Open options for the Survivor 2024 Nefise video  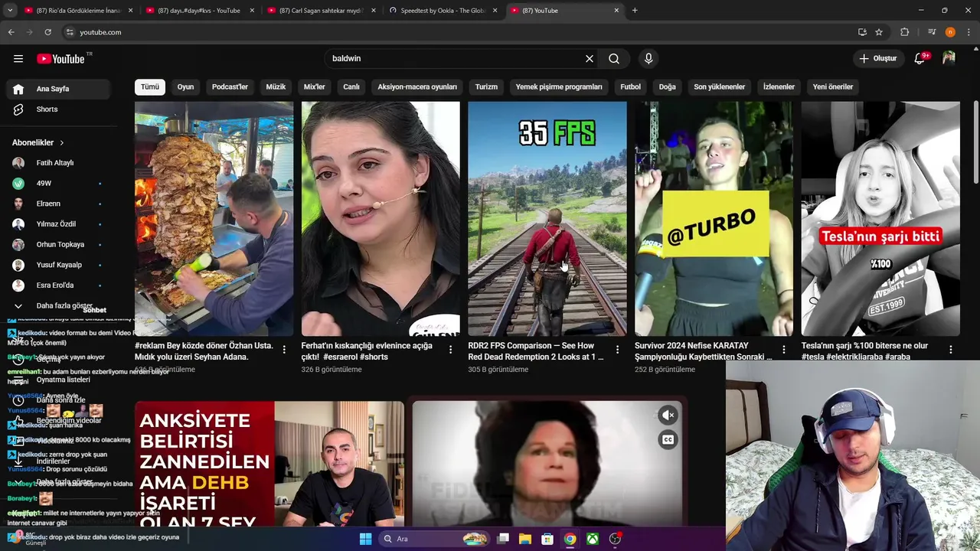784,349
